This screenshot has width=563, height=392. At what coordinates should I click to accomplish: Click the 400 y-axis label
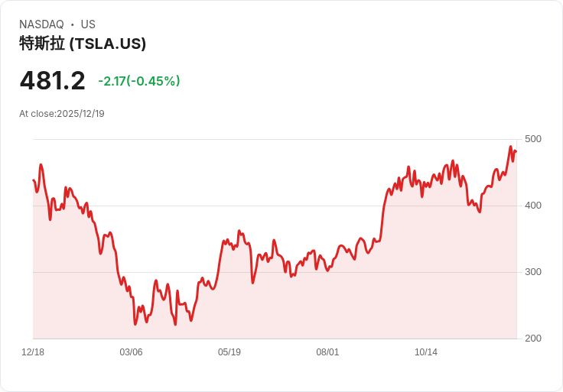532,206
